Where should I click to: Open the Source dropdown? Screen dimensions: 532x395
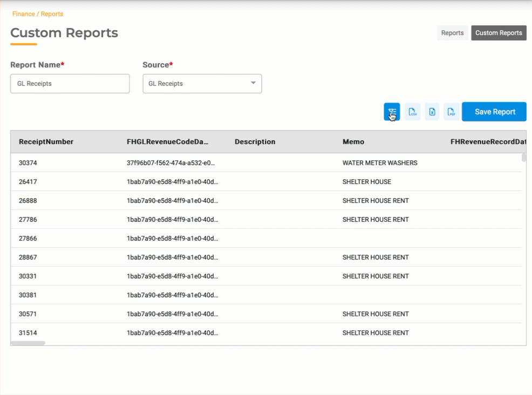pyautogui.click(x=202, y=84)
